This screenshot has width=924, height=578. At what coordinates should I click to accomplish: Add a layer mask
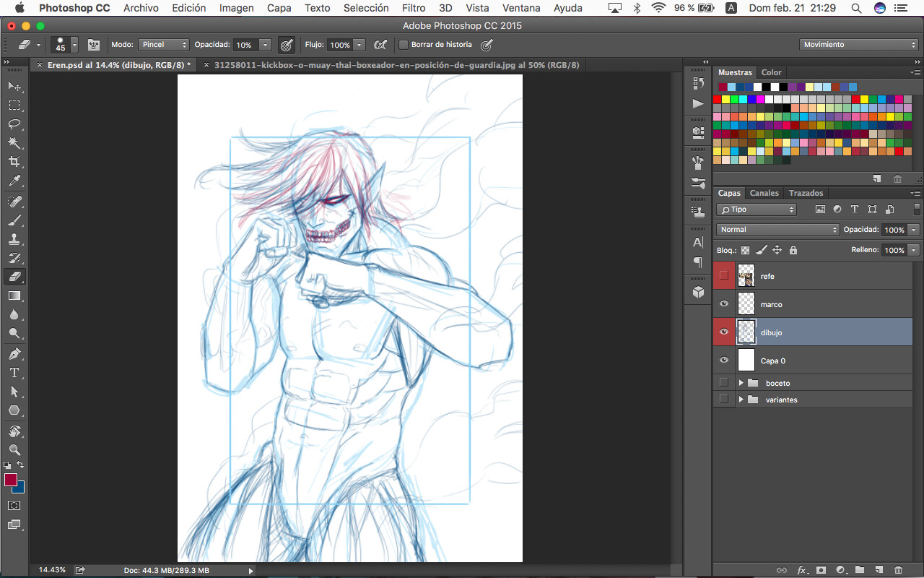(x=821, y=570)
